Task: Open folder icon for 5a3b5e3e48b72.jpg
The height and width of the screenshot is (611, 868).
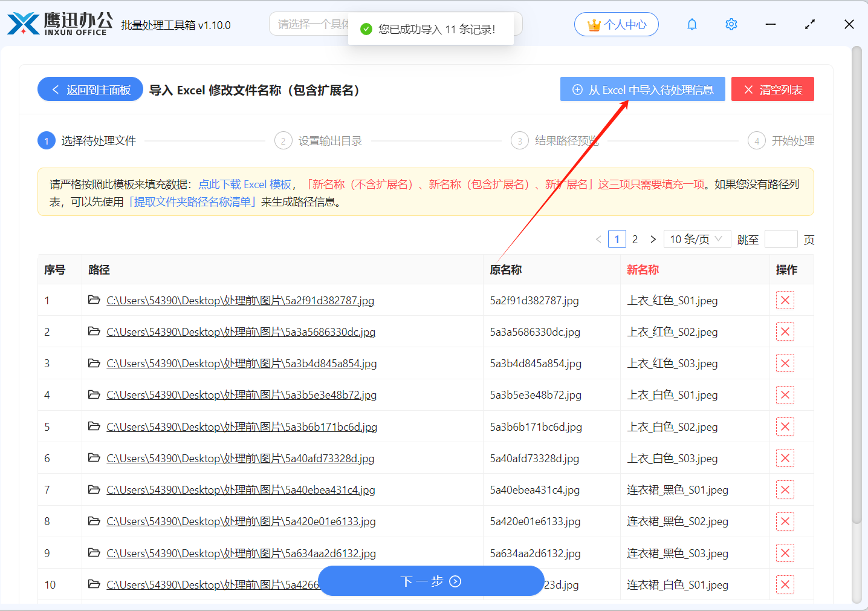Action: coord(94,394)
